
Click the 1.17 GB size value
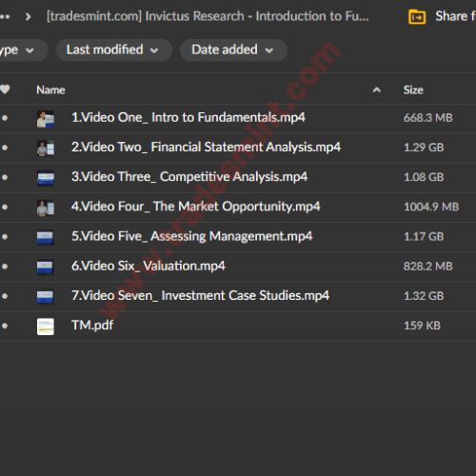[424, 236]
